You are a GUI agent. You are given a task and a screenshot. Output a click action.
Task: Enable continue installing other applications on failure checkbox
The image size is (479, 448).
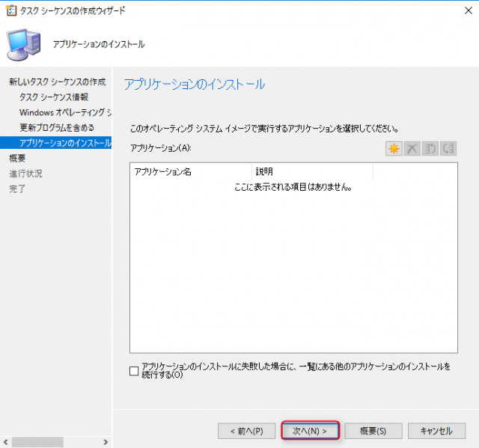[x=134, y=370]
